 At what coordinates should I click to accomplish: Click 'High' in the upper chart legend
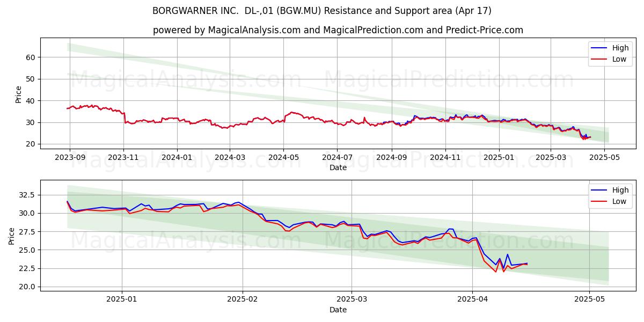620,48
